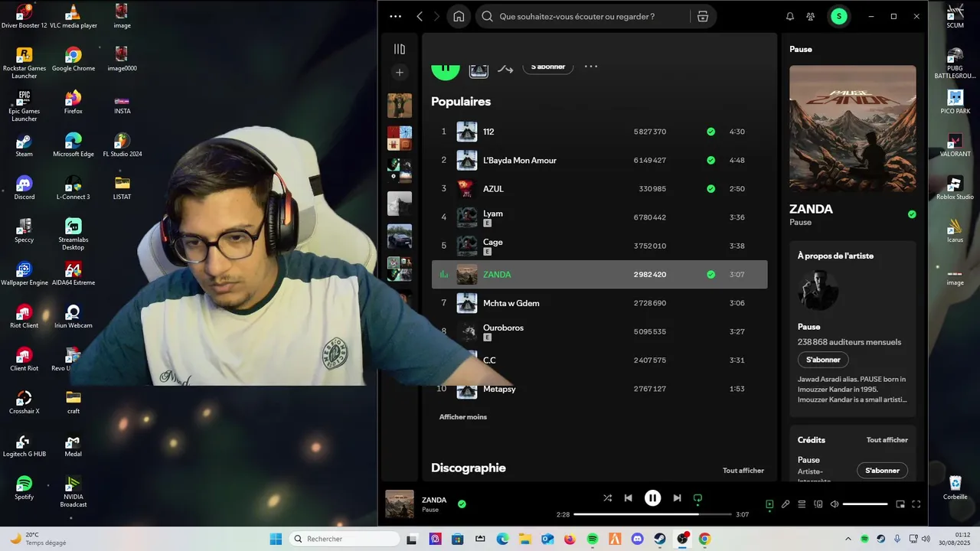Image resolution: width=980 pixels, height=551 pixels.
Task: Toggle repeat in the playback bar
Action: tap(697, 498)
